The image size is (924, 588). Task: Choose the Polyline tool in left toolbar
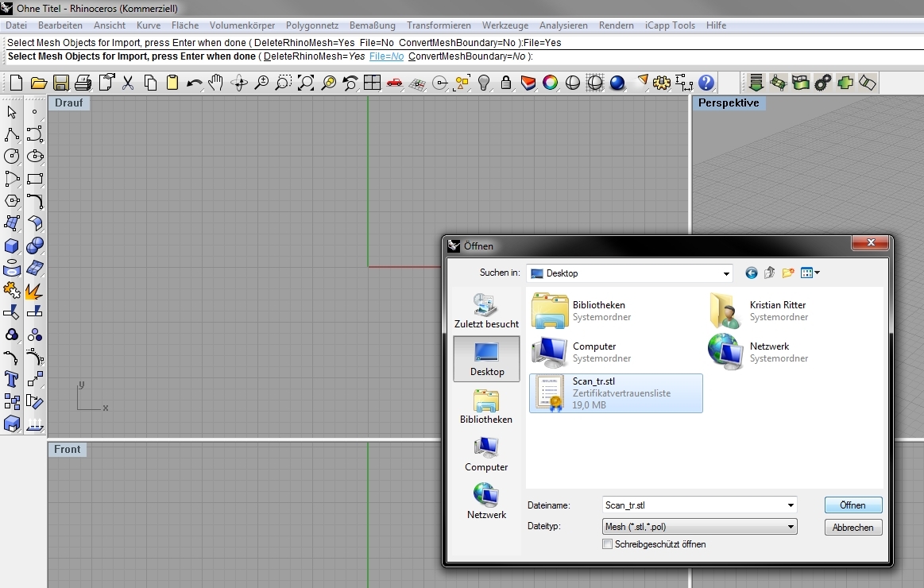[12, 134]
